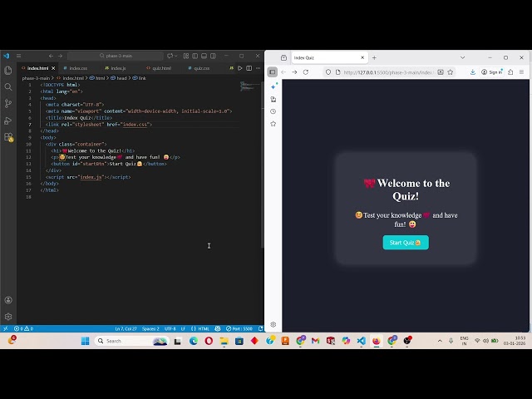
Task: Toggle the secondary side bar
Action: pyautogui.click(x=213, y=56)
